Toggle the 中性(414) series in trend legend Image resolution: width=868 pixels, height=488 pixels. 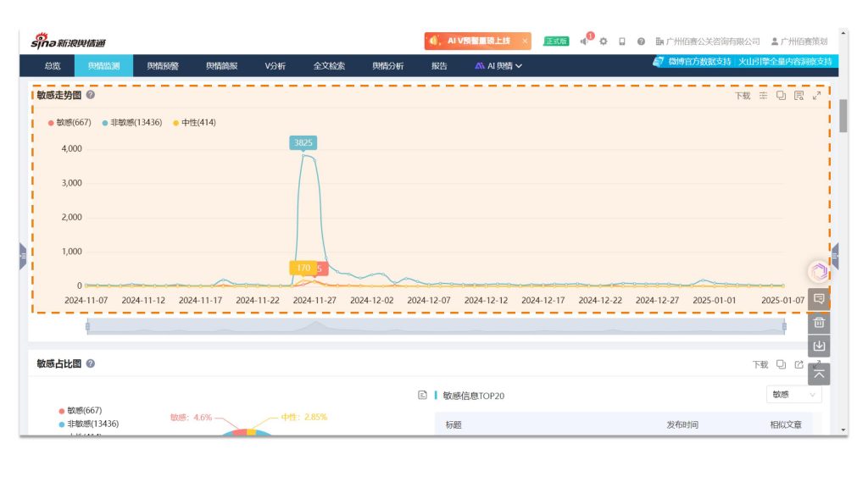pyautogui.click(x=194, y=122)
